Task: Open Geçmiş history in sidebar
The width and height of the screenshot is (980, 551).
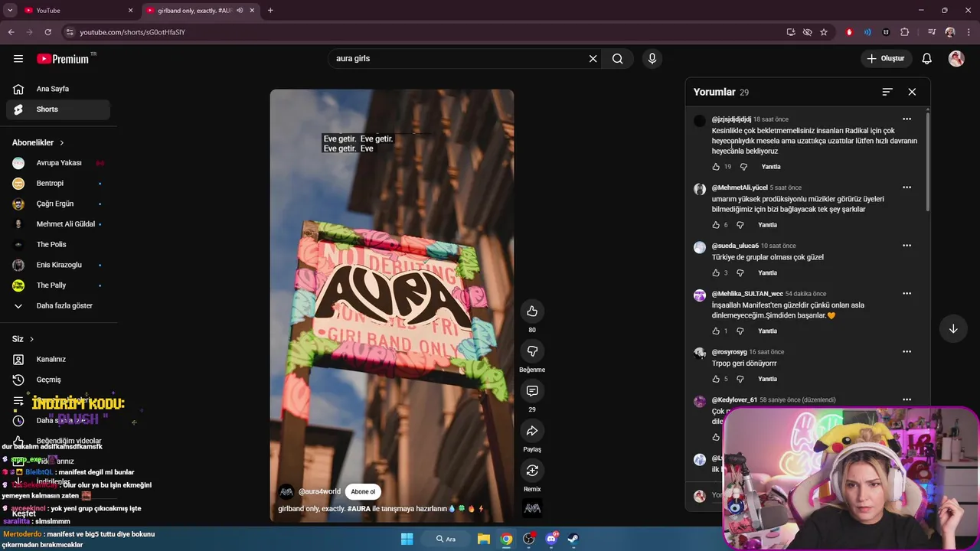Action: tap(58, 380)
